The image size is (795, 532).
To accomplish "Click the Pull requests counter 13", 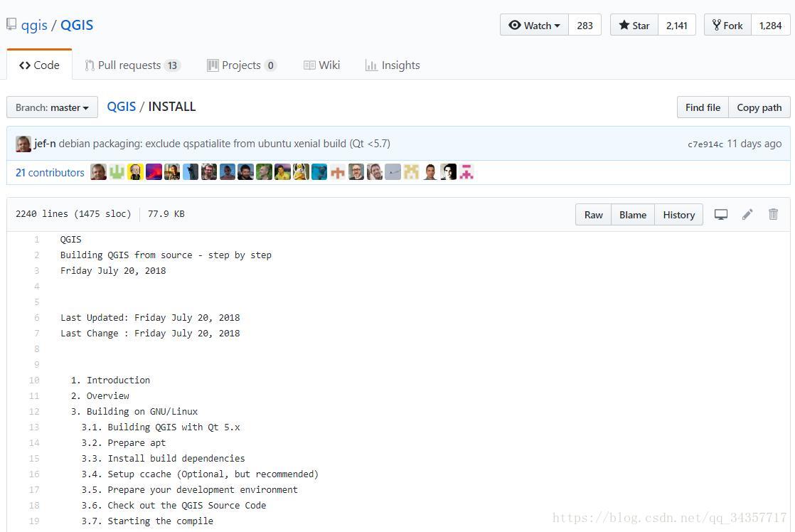I will [172, 65].
